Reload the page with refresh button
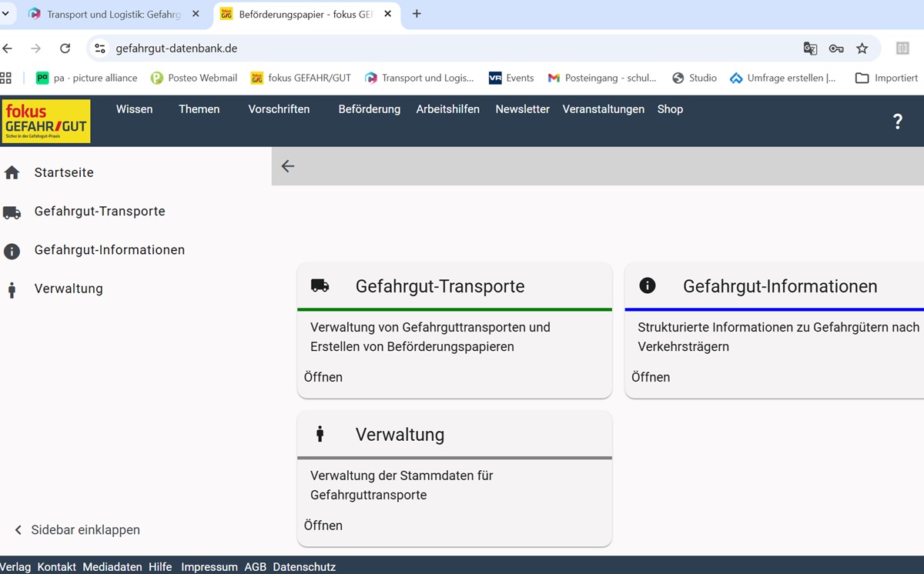The width and height of the screenshot is (924, 574). (x=65, y=48)
